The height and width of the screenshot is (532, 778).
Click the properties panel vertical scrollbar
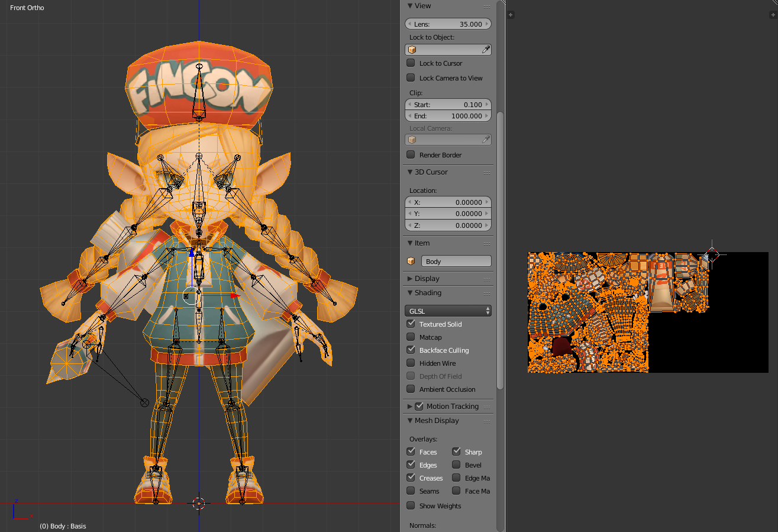[501, 251]
